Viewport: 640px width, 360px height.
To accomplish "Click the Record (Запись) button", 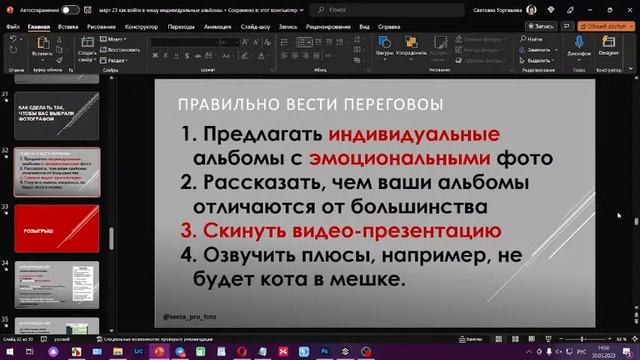I will [541, 26].
